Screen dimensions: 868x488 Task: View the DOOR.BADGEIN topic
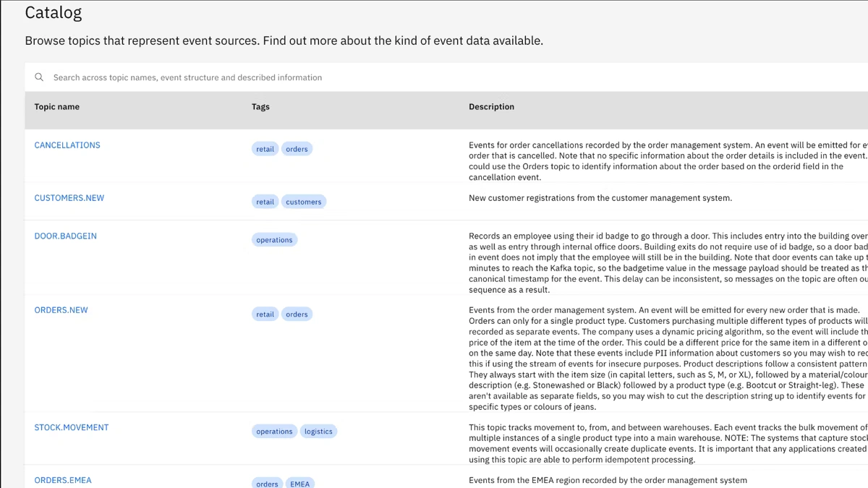(x=66, y=236)
